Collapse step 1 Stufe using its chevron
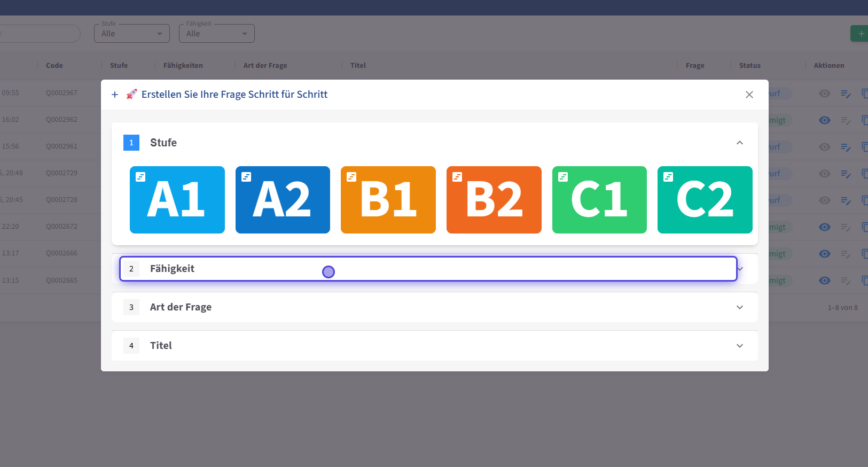868x467 pixels. coord(739,143)
